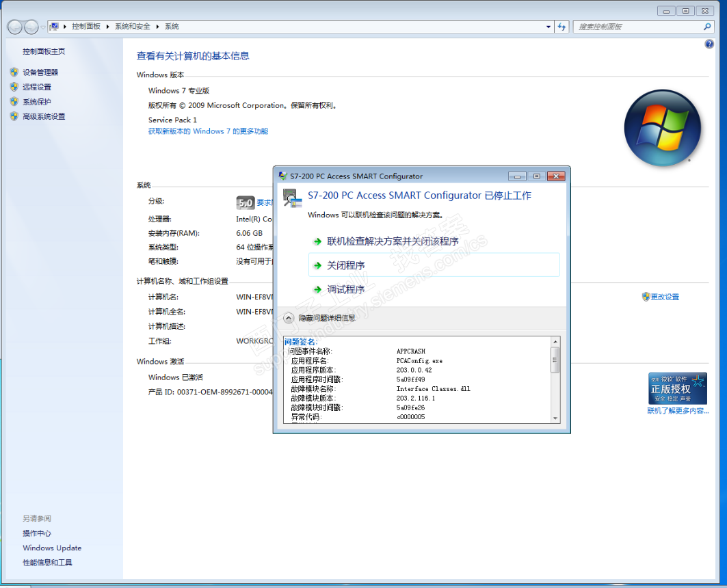
Task: Minimize the System control panel window
Action: tap(666, 11)
